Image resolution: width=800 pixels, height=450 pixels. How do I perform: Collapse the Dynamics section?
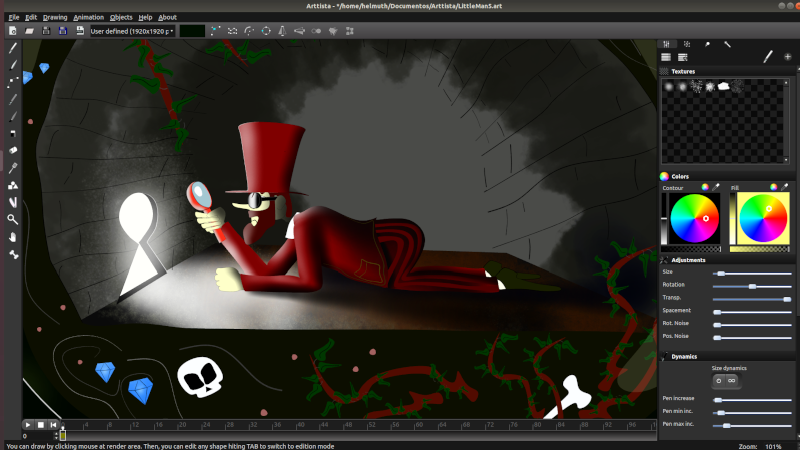tap(665, 356)
